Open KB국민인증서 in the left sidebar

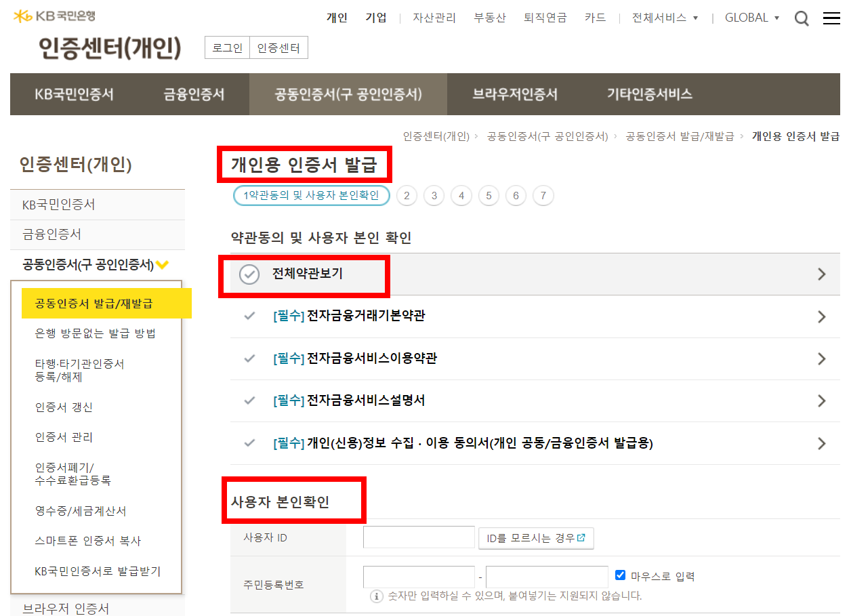pyautogui.click(x=98, y=204)
